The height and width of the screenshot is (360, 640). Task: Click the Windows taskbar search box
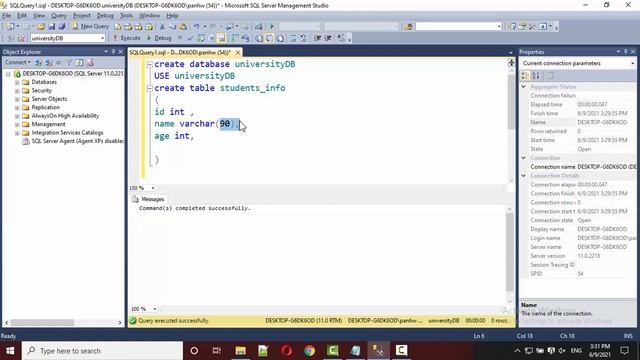click(102, 351)
